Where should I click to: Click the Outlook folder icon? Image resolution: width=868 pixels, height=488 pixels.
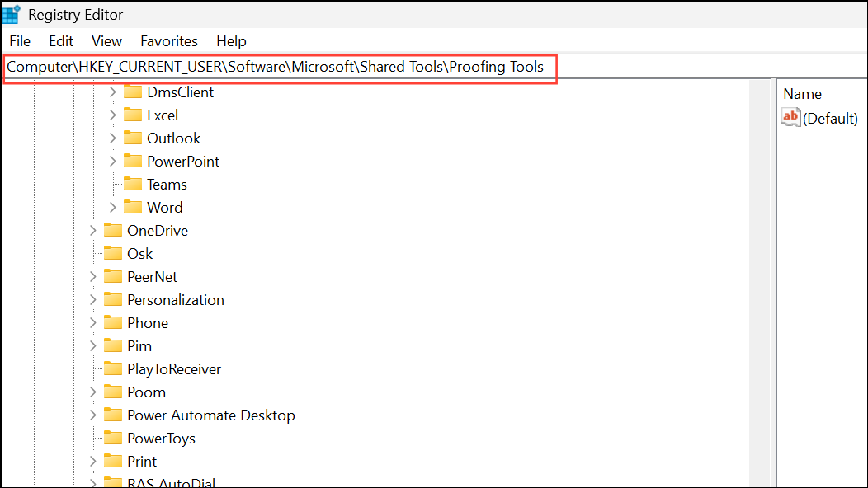pos(132,138)
